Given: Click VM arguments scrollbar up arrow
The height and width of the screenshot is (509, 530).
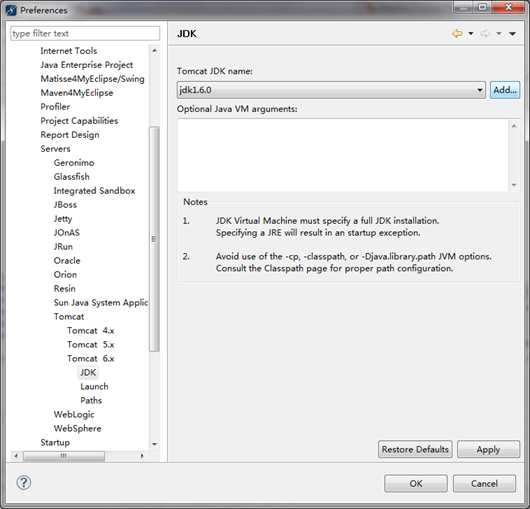Looking at the screenshot, I should [514, 126].
